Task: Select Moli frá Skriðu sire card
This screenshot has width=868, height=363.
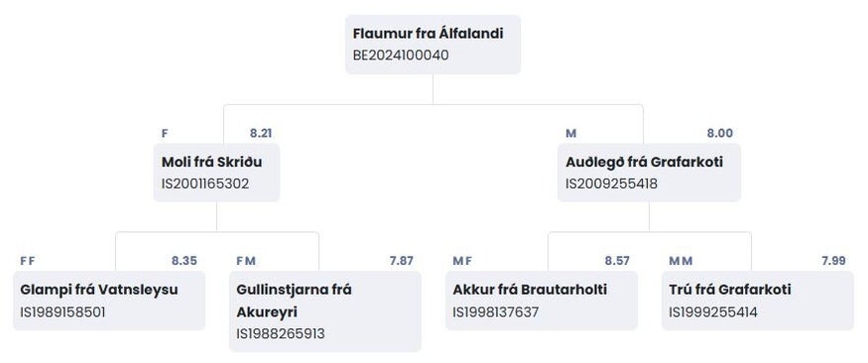Action: pyautogui.click(x=216, y=173)
